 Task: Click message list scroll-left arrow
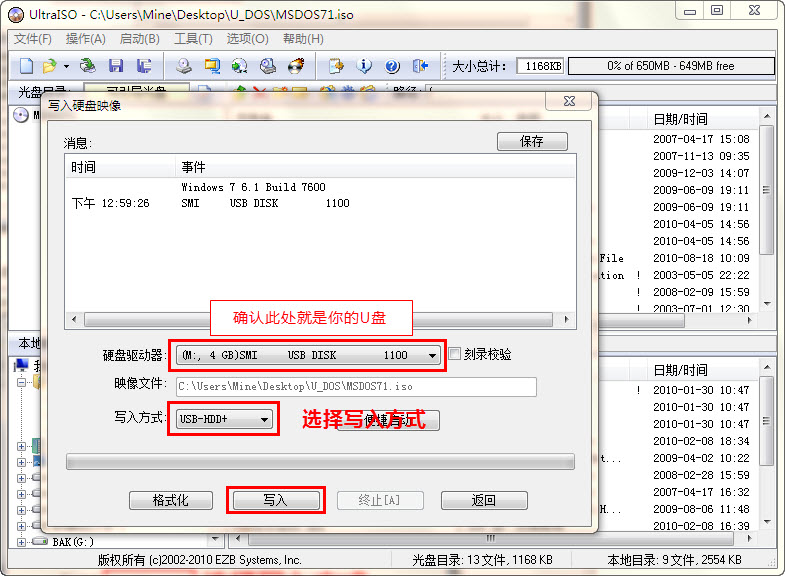pos(74,319)
